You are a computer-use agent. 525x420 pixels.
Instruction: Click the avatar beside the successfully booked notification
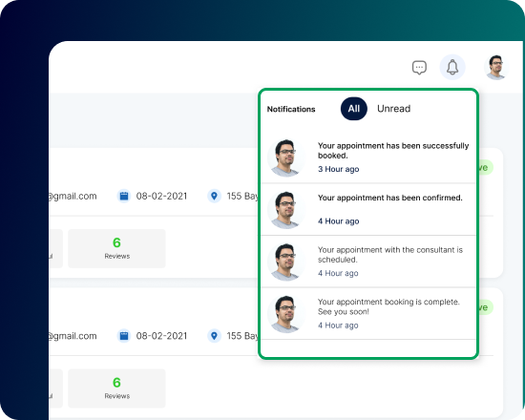[x=286, y=158]
